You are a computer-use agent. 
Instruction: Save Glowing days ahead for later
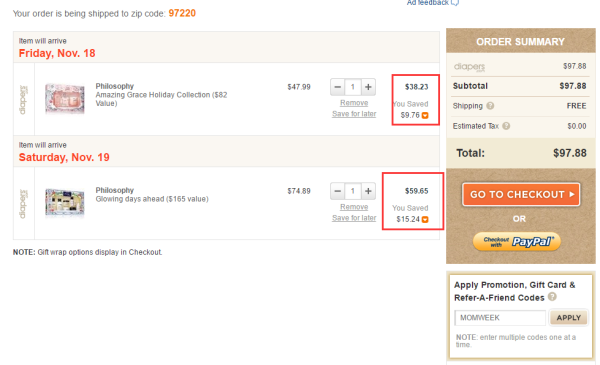click(354, 218)
